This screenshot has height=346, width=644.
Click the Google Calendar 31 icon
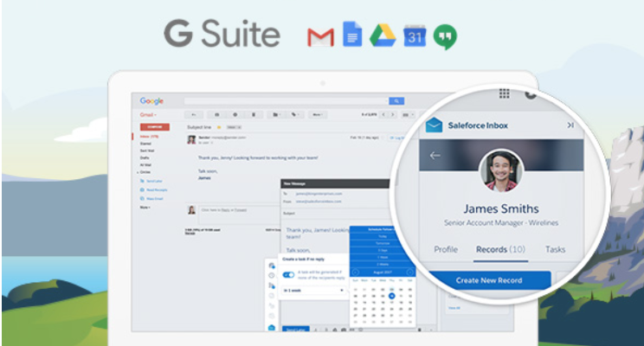415,36
